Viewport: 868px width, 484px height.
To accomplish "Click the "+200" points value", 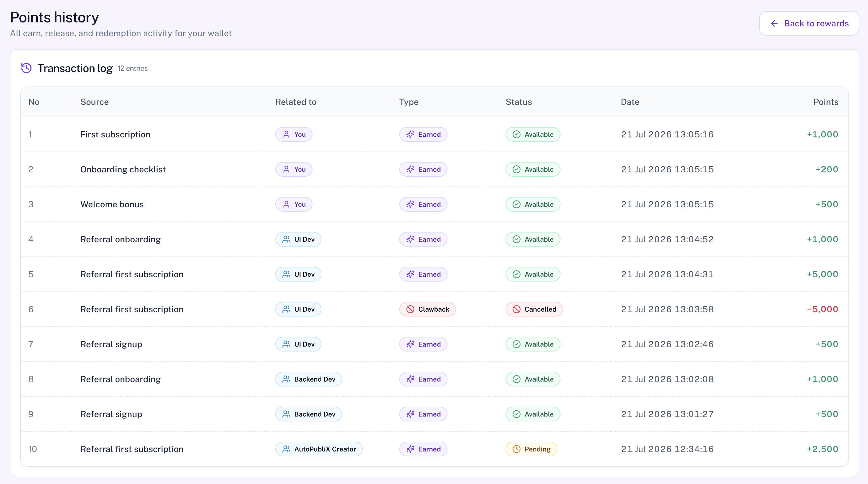I will coord(827,169).
